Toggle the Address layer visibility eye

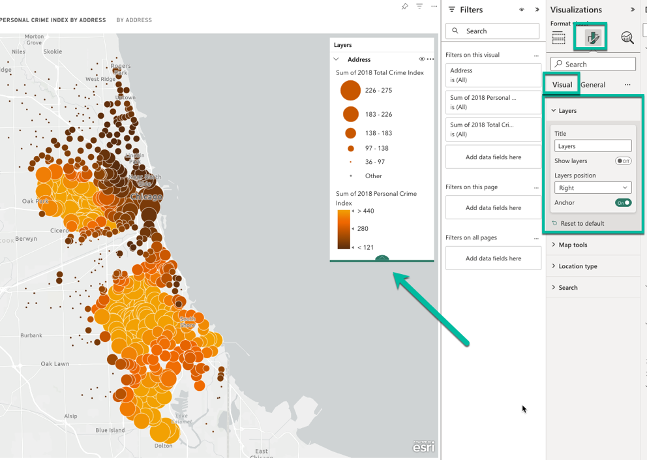tap(421, 60)
